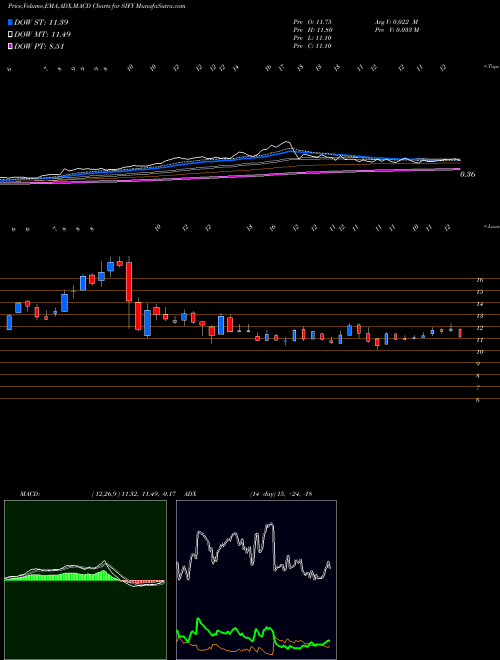The width and height of the screenshot is (500, 660).
Task: Click the 'Pre L: 11.10' value
Action: click(x=313, y=38)
